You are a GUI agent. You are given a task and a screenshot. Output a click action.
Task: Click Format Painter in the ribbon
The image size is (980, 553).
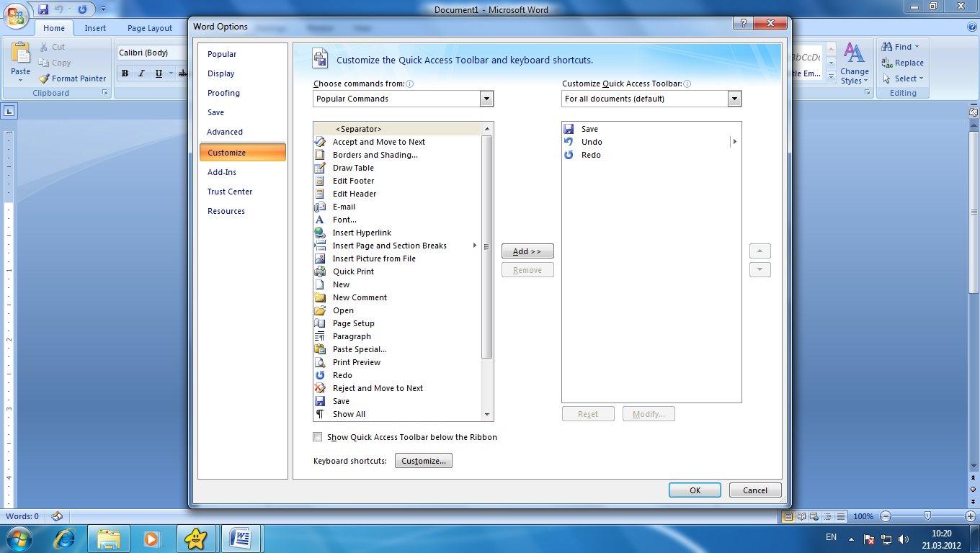click(x=72, y=78)
